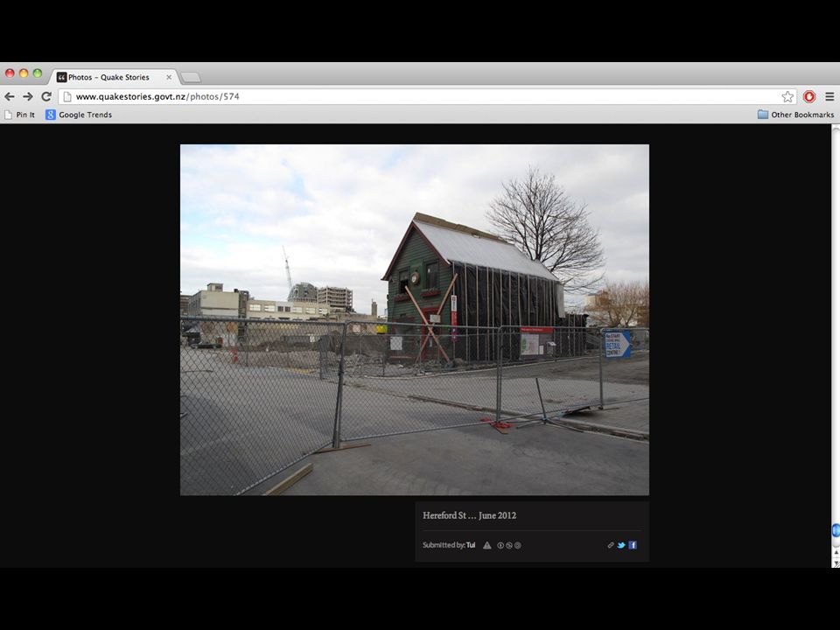Click the scrollbar down arrow
This screenshot has width=840, height=630.
coord(836,563)
